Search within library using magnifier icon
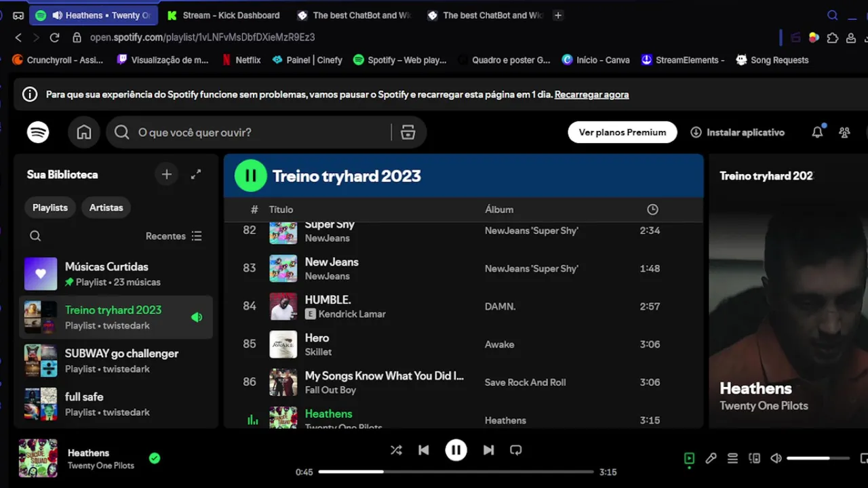The image size is (868, 488). pyautogui.click(x=35, y=236)
